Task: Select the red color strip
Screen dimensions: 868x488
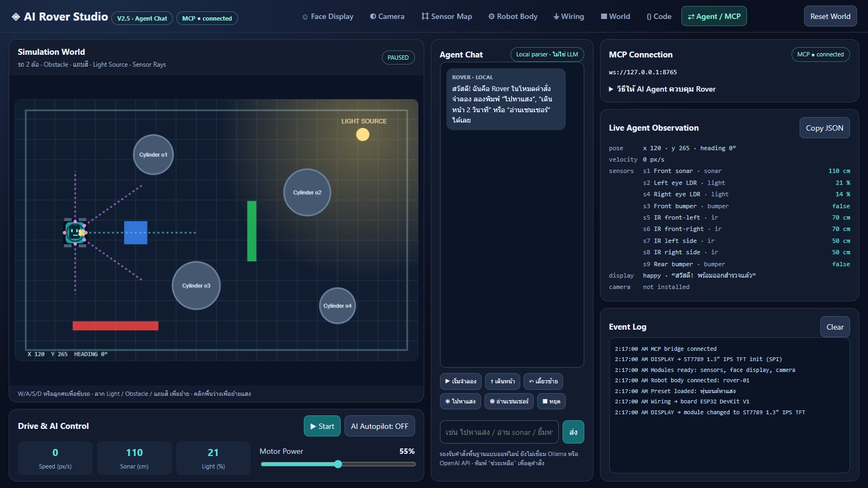Action: (116, 326)
